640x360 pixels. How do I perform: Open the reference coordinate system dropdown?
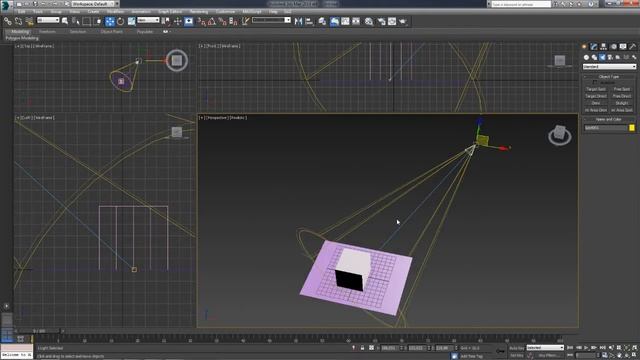[x=148, y=20]
